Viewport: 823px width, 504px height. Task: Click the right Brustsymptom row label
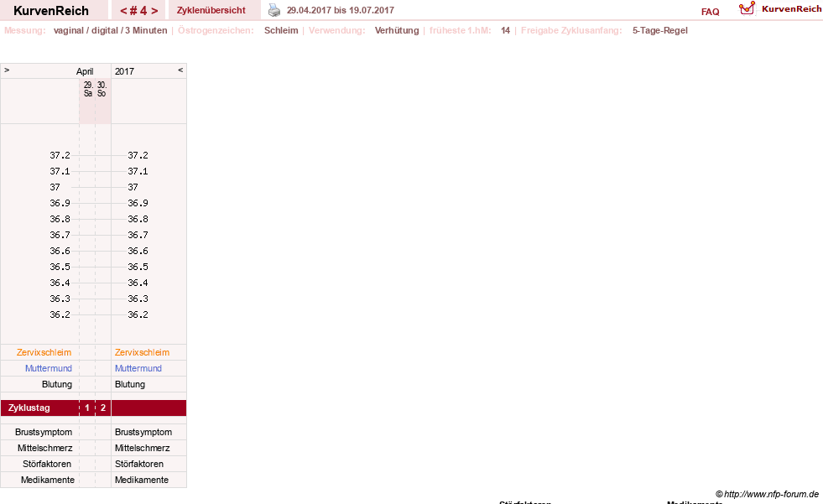point(143,432)
